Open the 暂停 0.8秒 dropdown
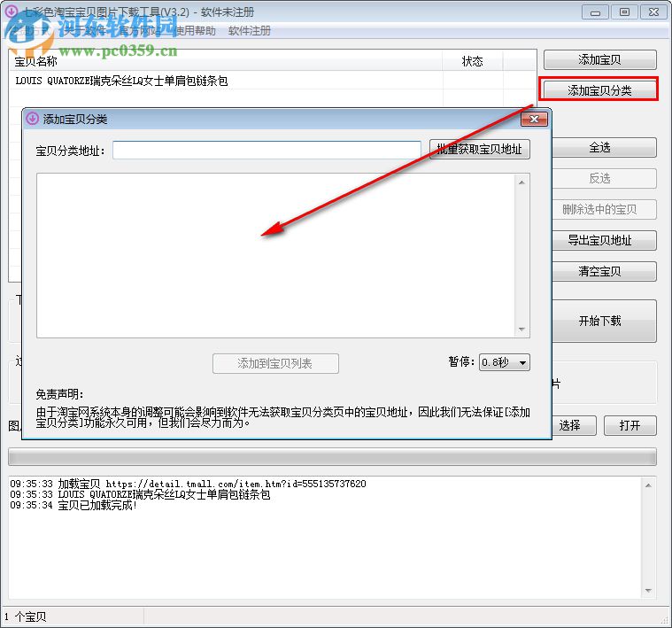 [505, 362]
